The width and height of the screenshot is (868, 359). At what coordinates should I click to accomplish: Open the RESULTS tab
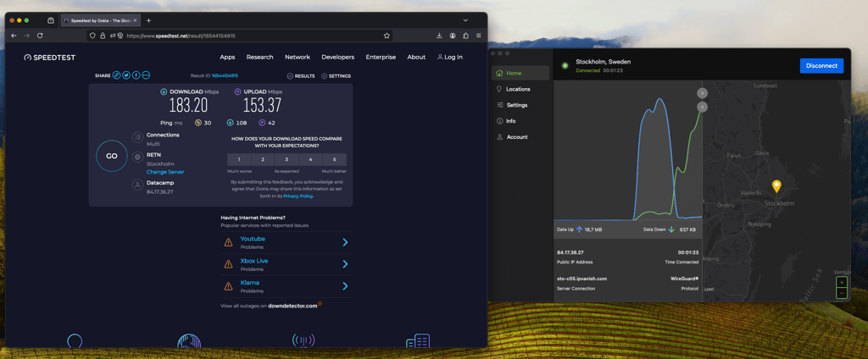(301, 76)
